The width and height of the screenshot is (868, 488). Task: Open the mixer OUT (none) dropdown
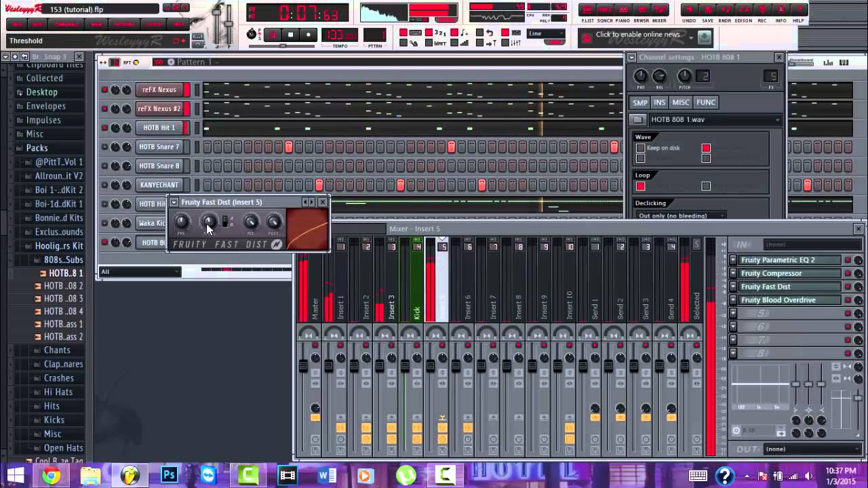click(812, 449)
